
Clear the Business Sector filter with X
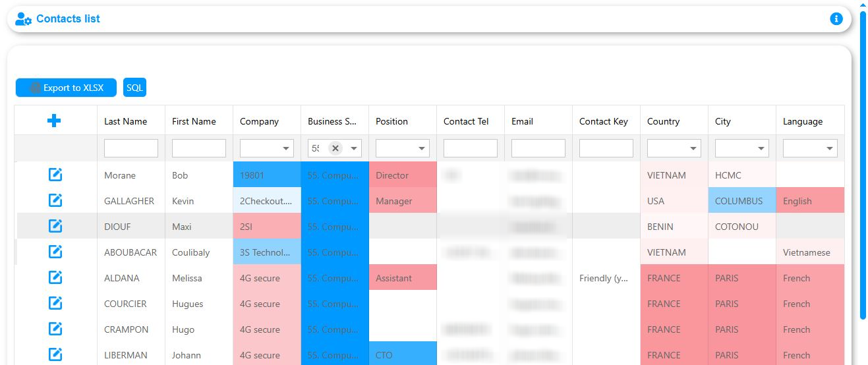(x=335, y=148)
